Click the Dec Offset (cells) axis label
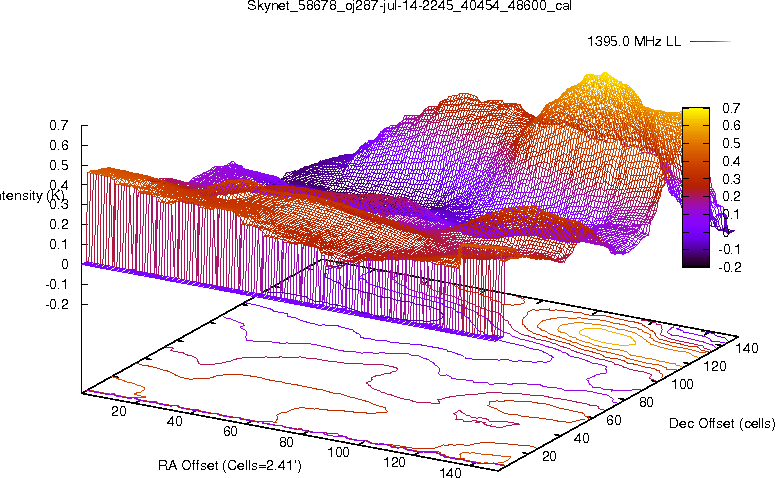 pyautogui.click(x=721, y=423)
